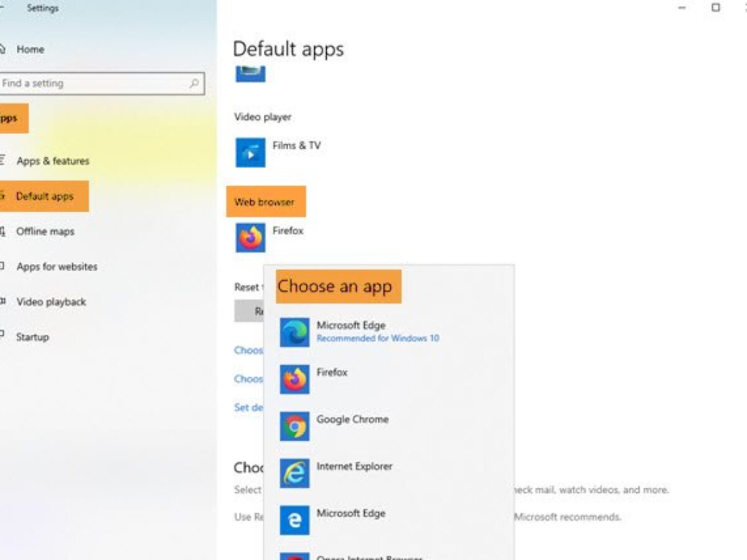Go to Home in Settings sidebar

31,49
